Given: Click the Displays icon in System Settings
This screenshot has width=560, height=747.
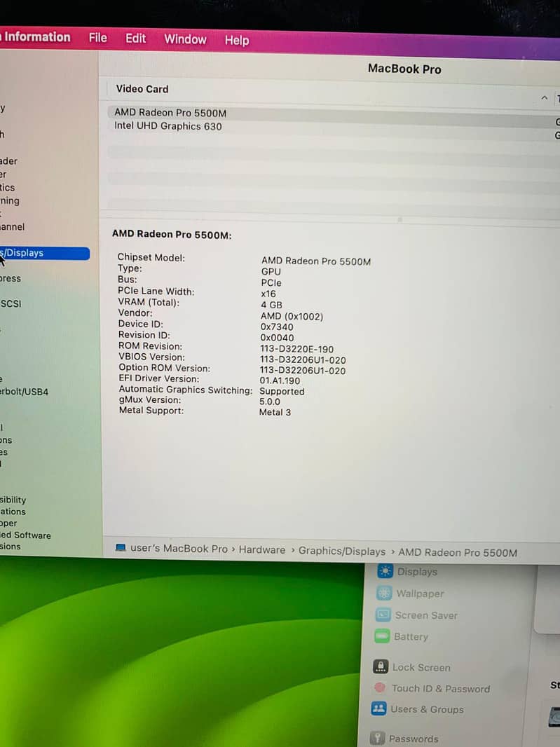Looking at the screenshot, I should point(385,570).
